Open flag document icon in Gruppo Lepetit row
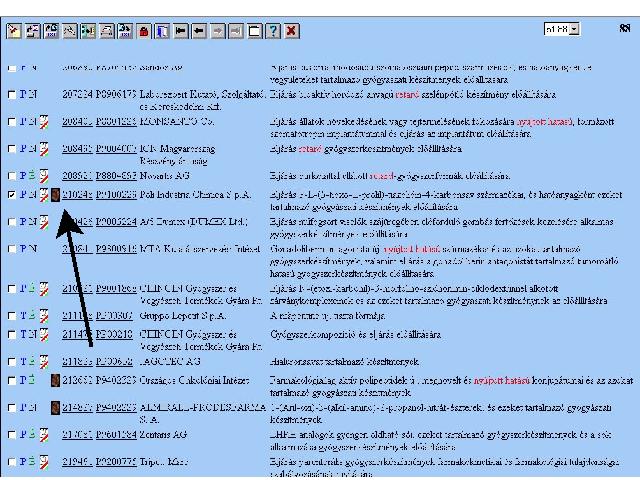 tap(44, 316)
